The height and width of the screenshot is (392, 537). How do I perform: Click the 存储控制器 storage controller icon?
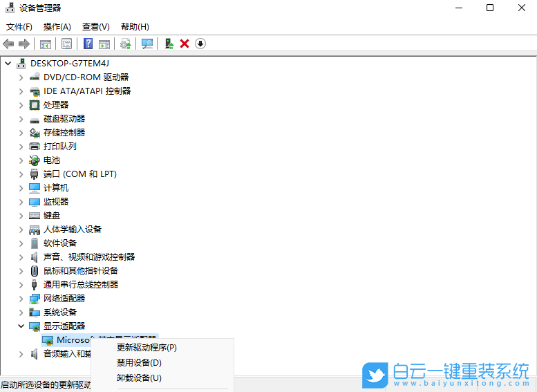pyautogui.click(x=35, y=133)
